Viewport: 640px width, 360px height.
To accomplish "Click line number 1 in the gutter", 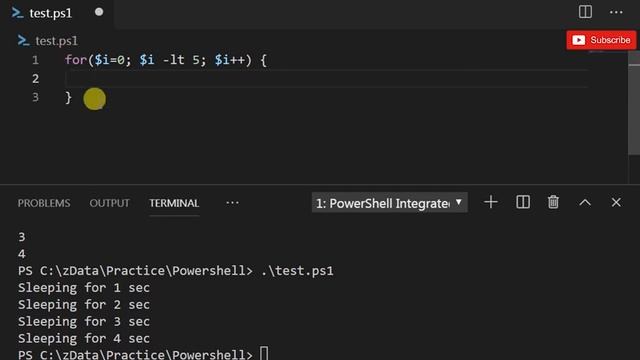I will coord(36,60).
